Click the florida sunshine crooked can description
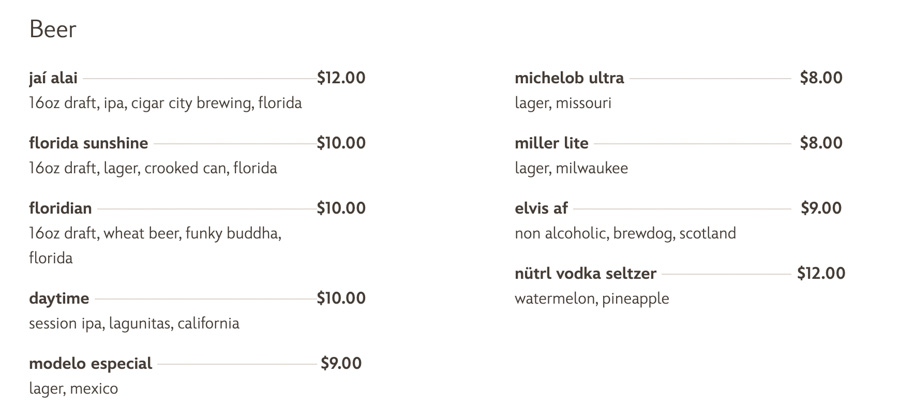The width and height of the screenshot is (900, 418). (x=153, y=168)
